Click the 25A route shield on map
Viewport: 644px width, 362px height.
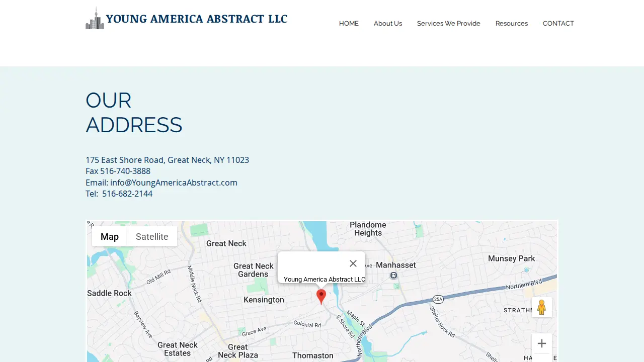click(438, 299)
